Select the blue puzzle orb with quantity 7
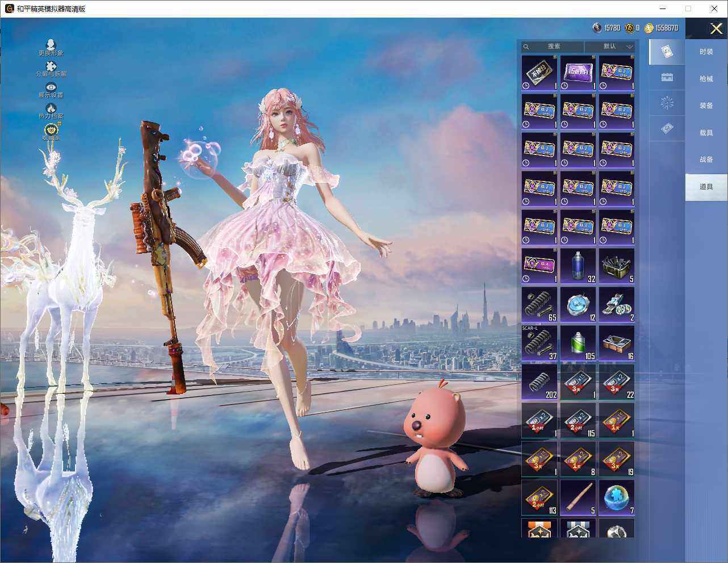Image resolution: width=728 pixels, height=563 pixels. pyautogui.click(x=617, y=498)
